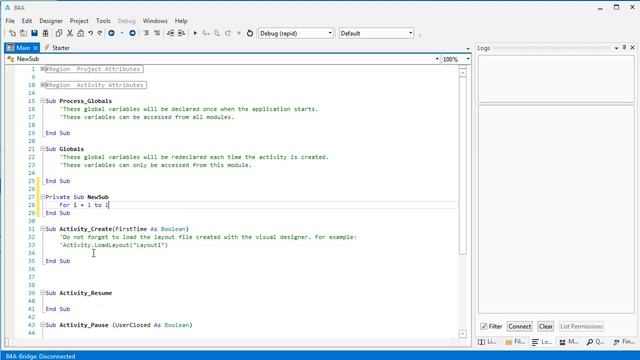The height and width of the screenshot is (360, 640).
Task: Switch to the Starter module tab
Action: coord(57,48)
